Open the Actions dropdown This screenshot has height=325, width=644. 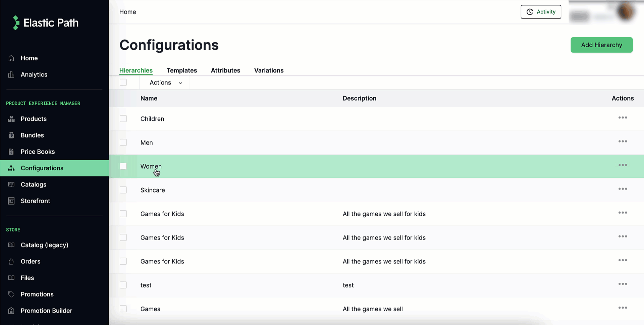click(x=164, y=83)
